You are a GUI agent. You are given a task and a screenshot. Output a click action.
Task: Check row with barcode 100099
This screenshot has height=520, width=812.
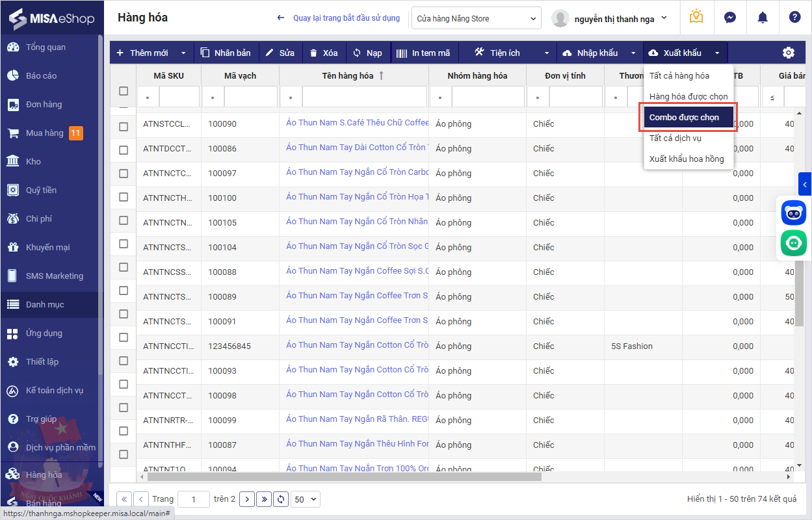124,408
